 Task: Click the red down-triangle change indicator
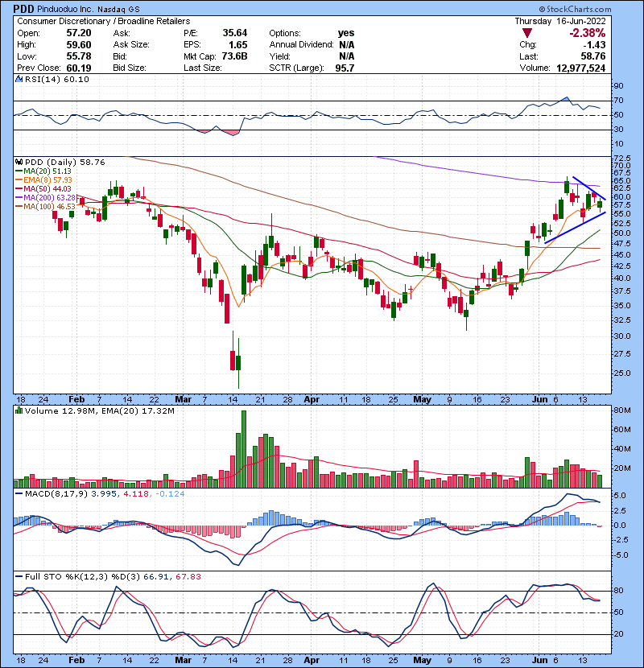pyautogui.click(x=527, y=33)
